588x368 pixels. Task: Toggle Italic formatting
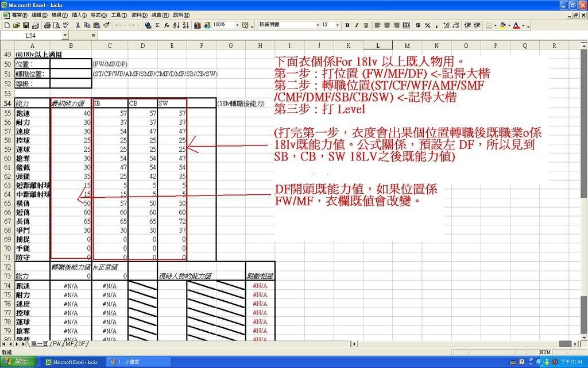click(357, 25)
